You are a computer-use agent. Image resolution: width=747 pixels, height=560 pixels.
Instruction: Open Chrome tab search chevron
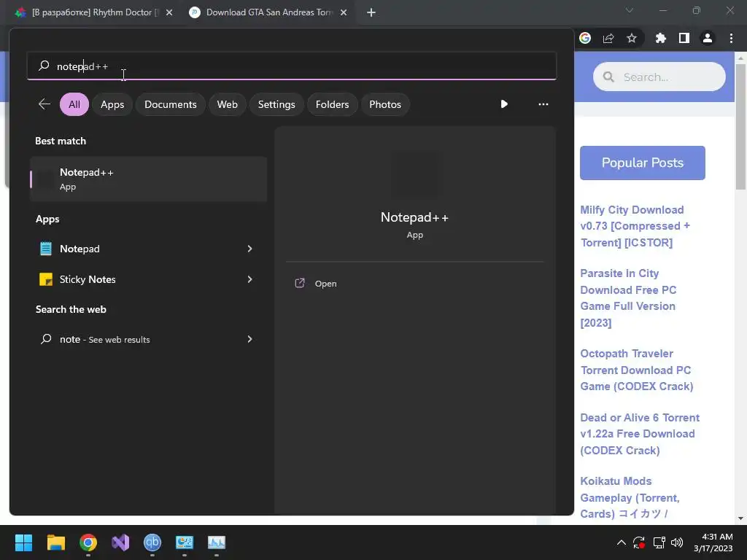[x=630, y=10]
